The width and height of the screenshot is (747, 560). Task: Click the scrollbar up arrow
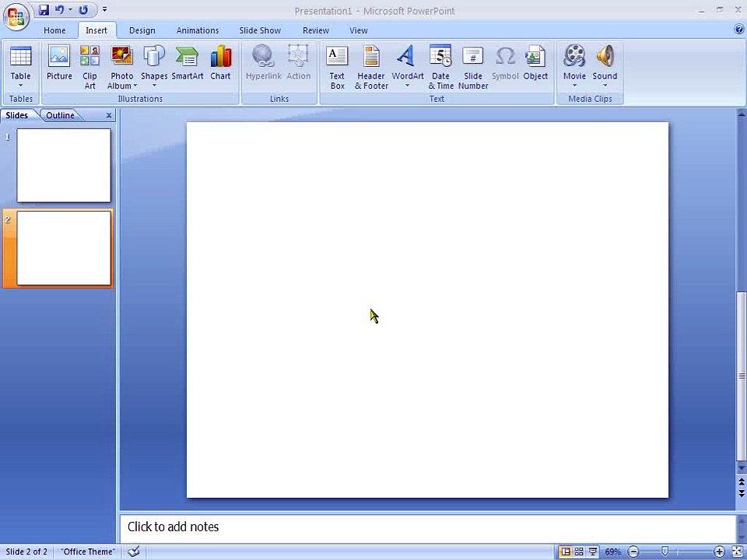click(742, 114)
